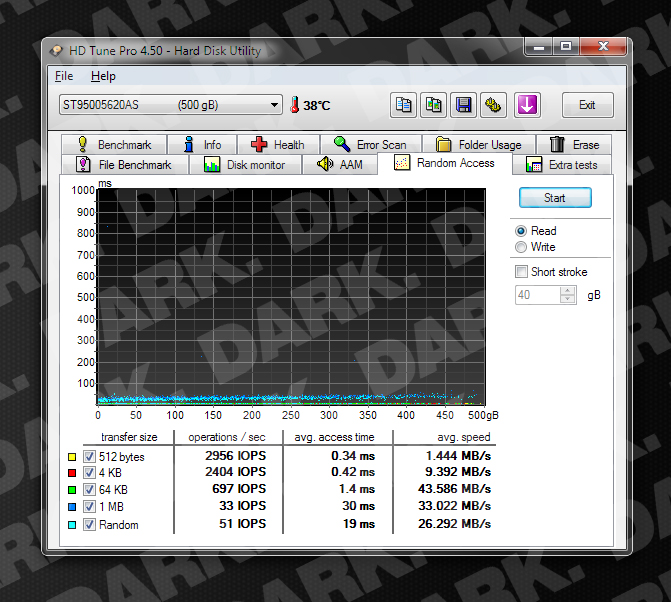
Task: Click the AAM speaker icon
Action: pos(325,164)
